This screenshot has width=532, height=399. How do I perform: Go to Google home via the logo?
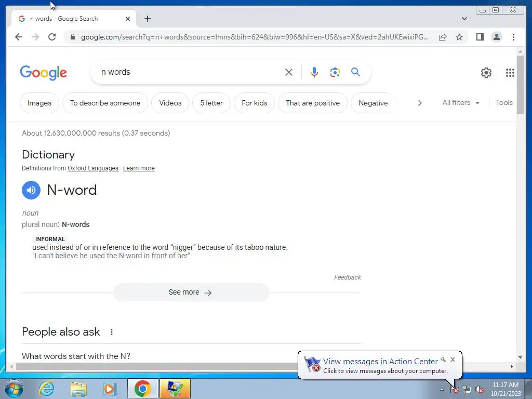[44, 73]
